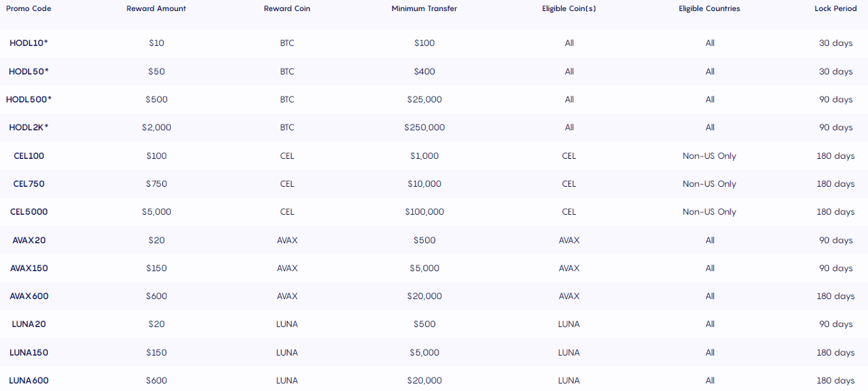This screenshot has width=868, height=391.
Task: Click the HODL50* promo code
Action: tap(29, 71)
